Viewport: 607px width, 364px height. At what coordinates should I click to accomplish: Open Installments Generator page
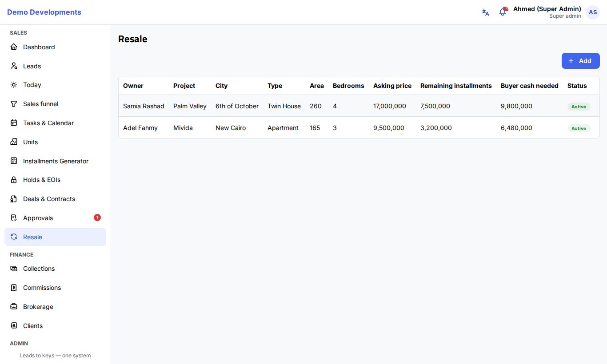pos(55,161)
